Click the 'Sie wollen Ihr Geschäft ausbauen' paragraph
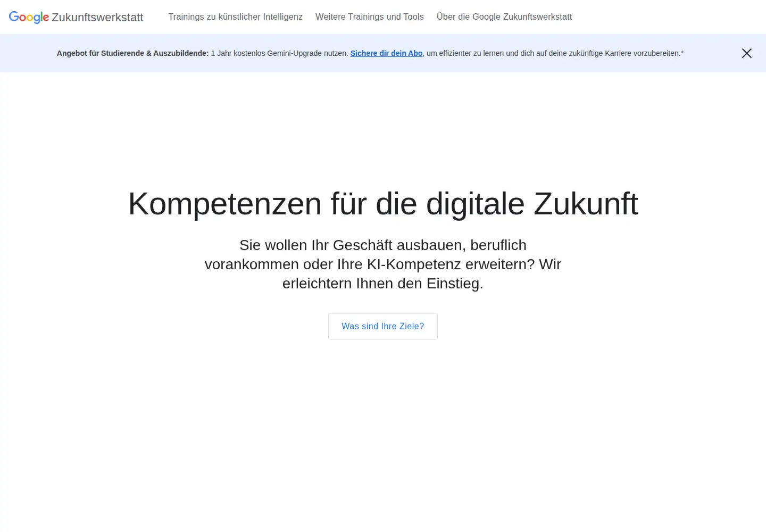This screenshot has height=532, width=766. point(383,264)
